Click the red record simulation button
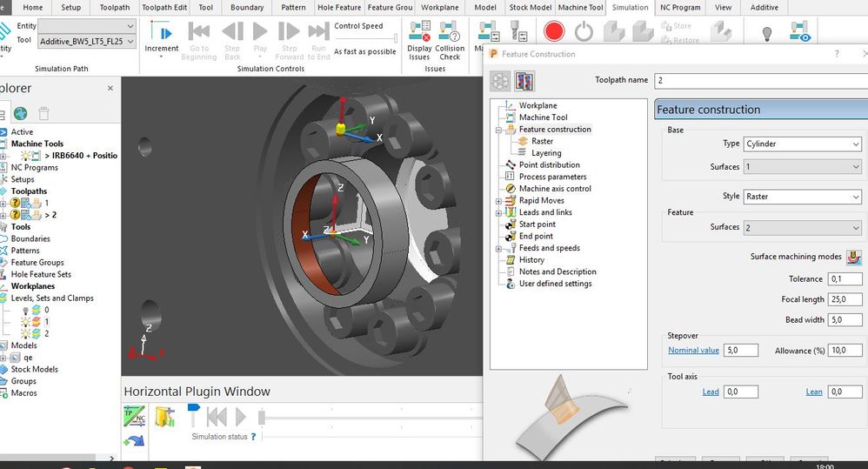Viewport: 868px width, 469px height. [x=553, y=31]
